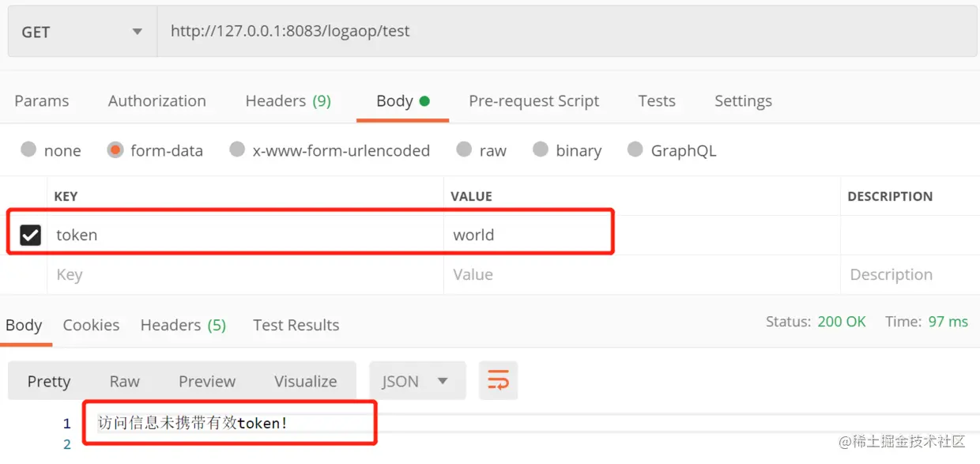Open the Authorization tab
980x464 pixels.
[157, 101]
